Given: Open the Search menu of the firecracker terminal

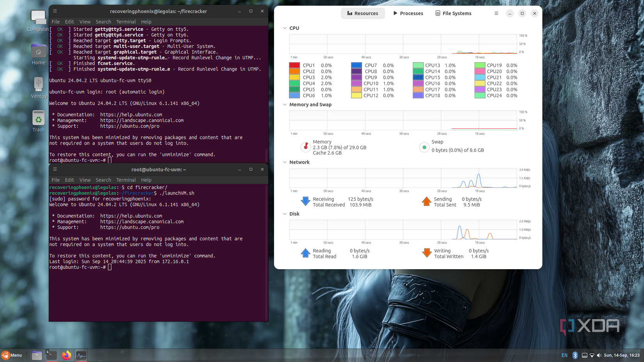Looking at the screenshot, I should click(103, 21).
